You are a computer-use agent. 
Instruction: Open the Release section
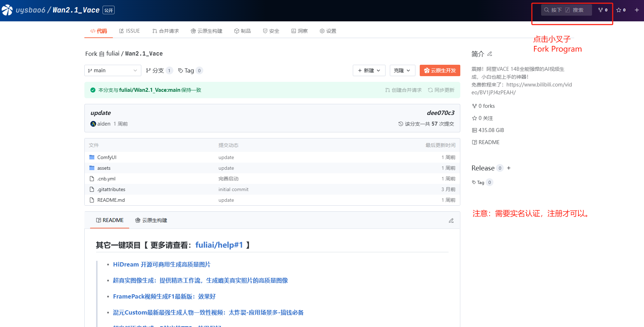click(x=483, y=168)
